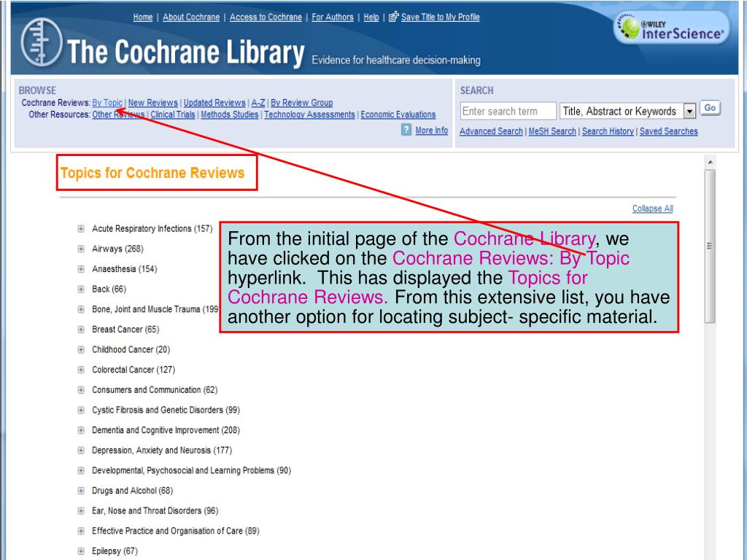
Task: Expand Developmental, Psychosocial and Learning Problems
Action: tap(81, 470)
